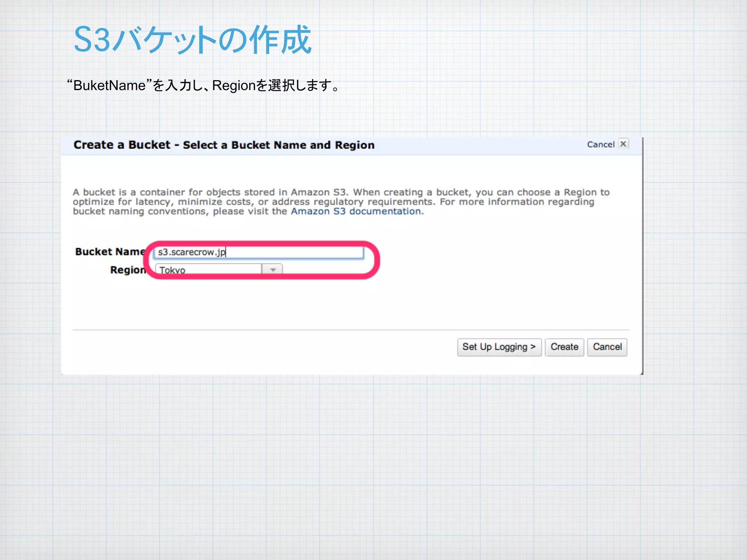Focus the Bucket Name input field
The image size is (747, 560).
coord(259,252)
